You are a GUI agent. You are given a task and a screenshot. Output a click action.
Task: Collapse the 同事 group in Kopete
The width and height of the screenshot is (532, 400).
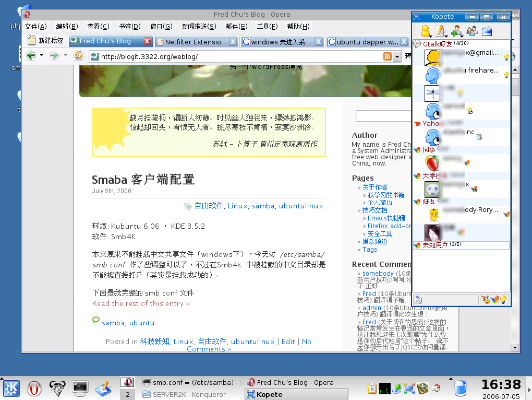417,150
